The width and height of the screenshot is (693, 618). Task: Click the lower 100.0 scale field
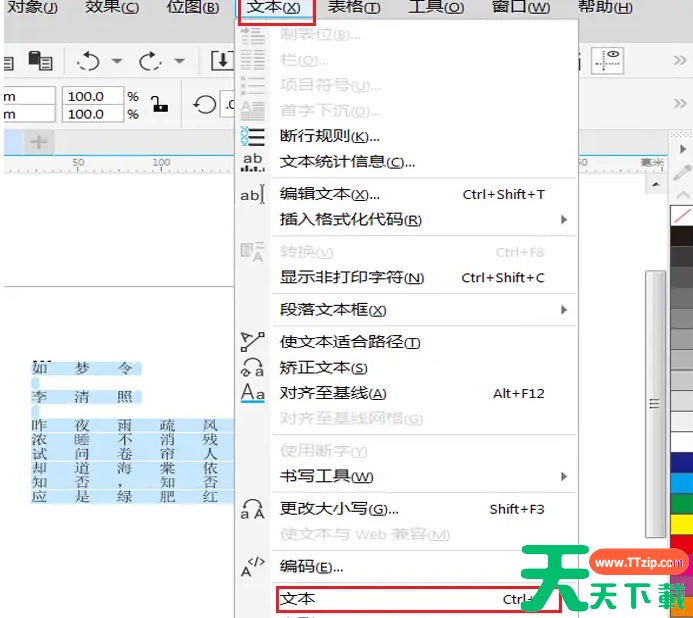(x=93, y=114)
